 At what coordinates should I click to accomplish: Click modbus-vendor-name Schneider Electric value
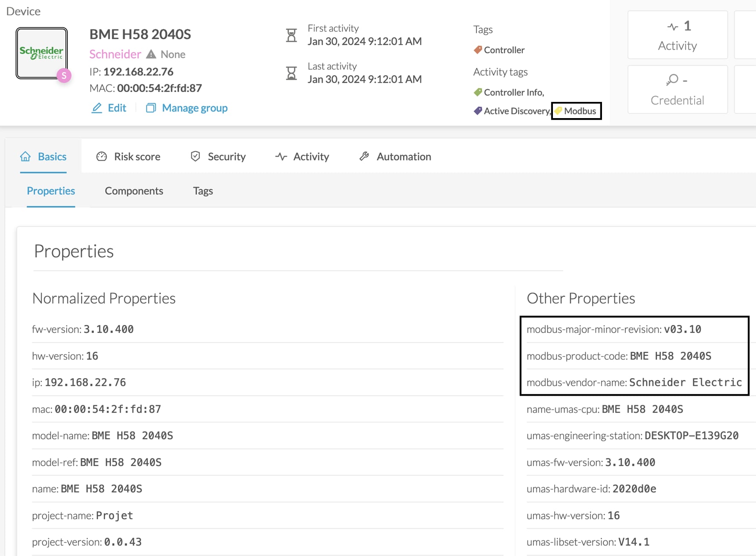click(686, 382)
